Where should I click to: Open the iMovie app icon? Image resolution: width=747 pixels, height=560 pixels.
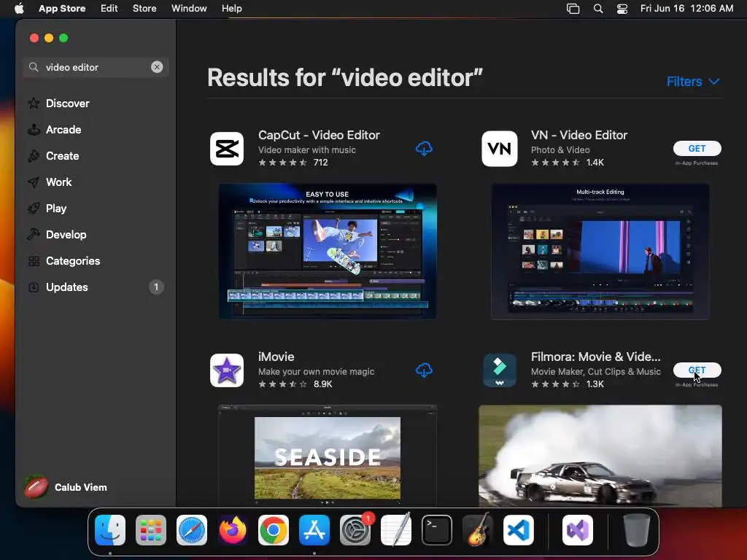click(x=227, y=370)
